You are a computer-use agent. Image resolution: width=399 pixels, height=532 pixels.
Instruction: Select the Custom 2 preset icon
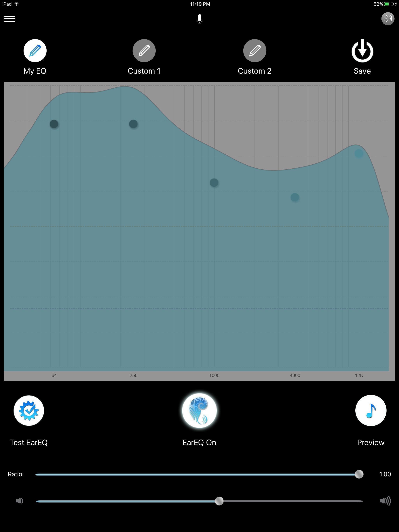click(255, 51)
